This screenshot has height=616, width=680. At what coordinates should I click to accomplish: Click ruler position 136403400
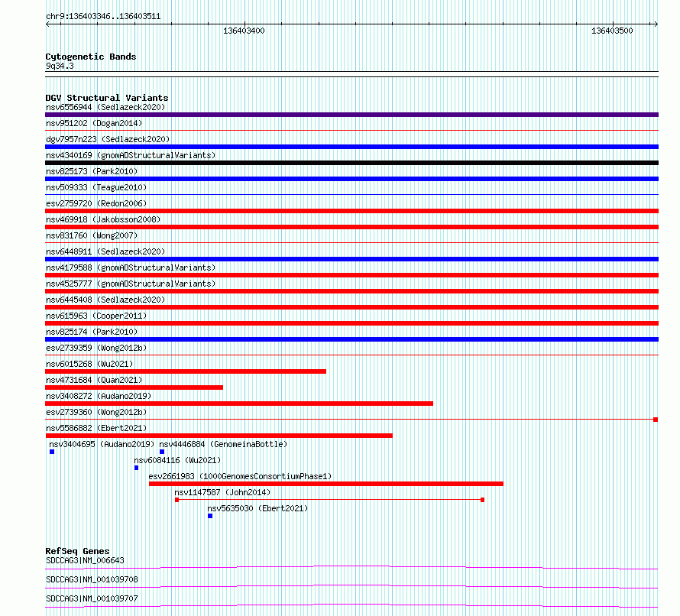(x=244, y=31)
